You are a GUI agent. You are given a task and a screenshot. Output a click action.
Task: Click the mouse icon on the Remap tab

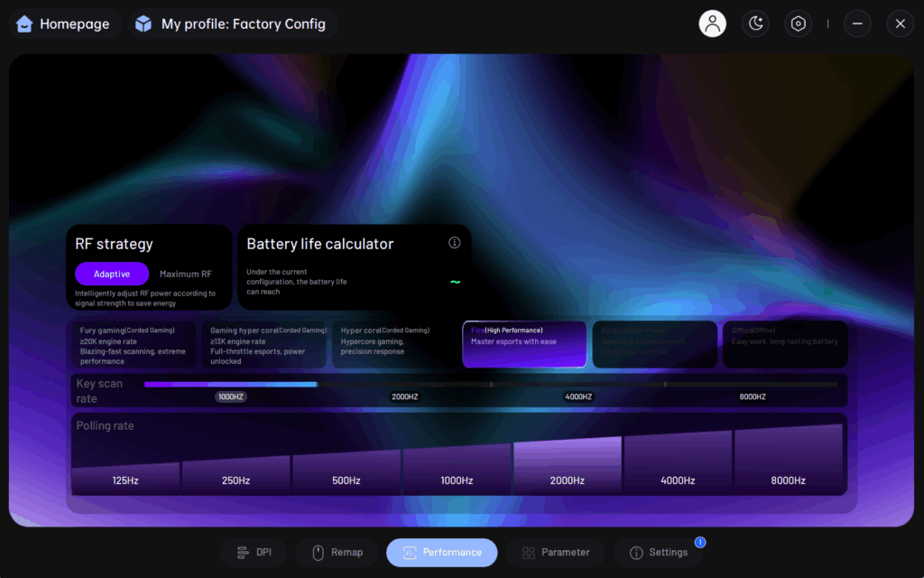pos(319,553)
